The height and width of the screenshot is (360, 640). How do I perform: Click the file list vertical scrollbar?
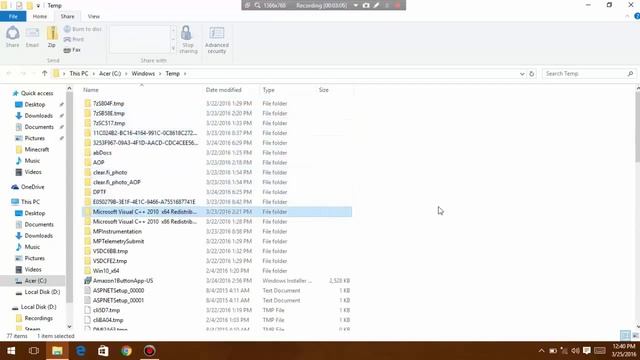tap(638, 127)
